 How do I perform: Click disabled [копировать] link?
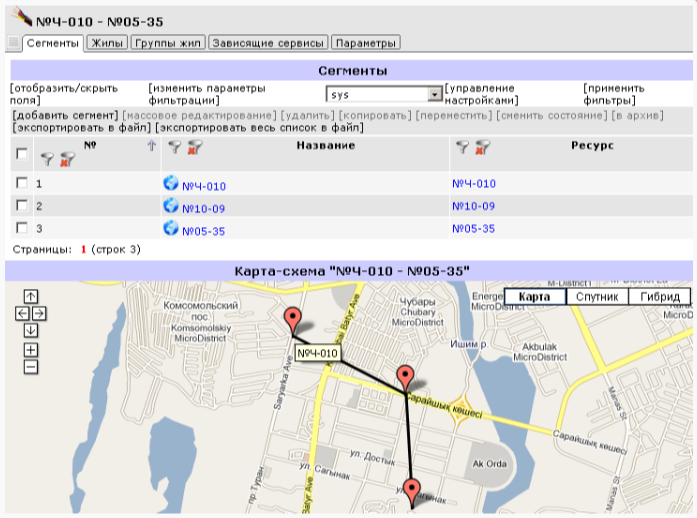tap(375, 116)
